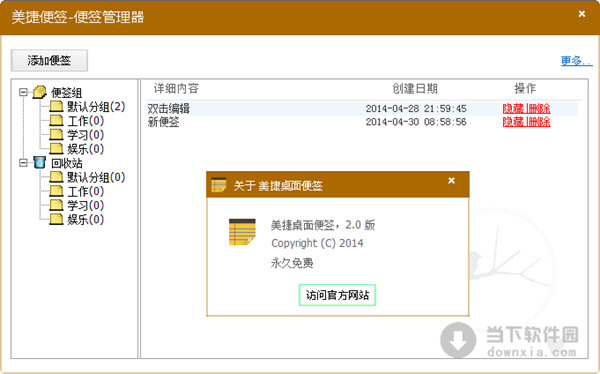Select the 新便签 note row
Image resolution: width=600 pixels, height=374 pixels.
click(362, 122)
